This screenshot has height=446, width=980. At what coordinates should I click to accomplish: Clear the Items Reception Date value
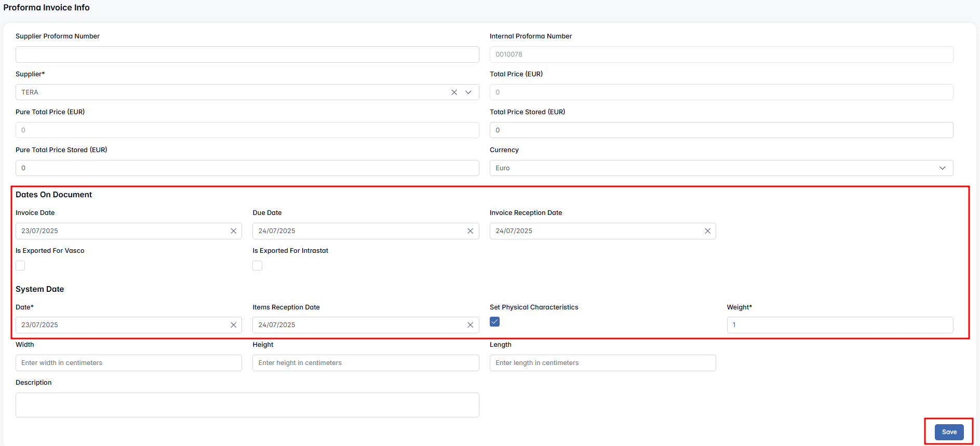click(470, 325)
